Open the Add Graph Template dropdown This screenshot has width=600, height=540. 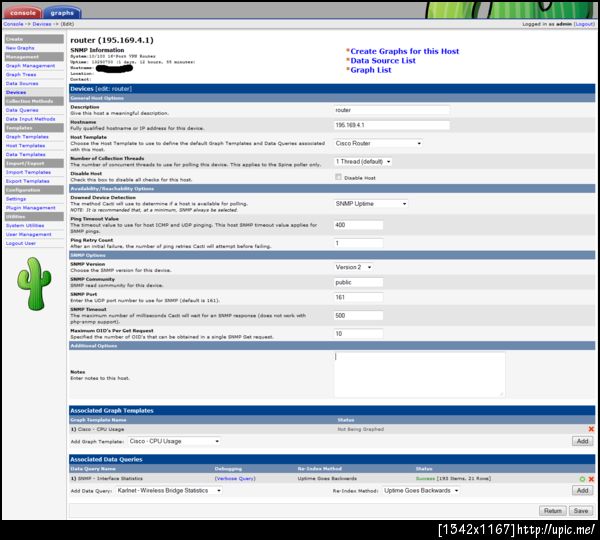coord(174,441)
